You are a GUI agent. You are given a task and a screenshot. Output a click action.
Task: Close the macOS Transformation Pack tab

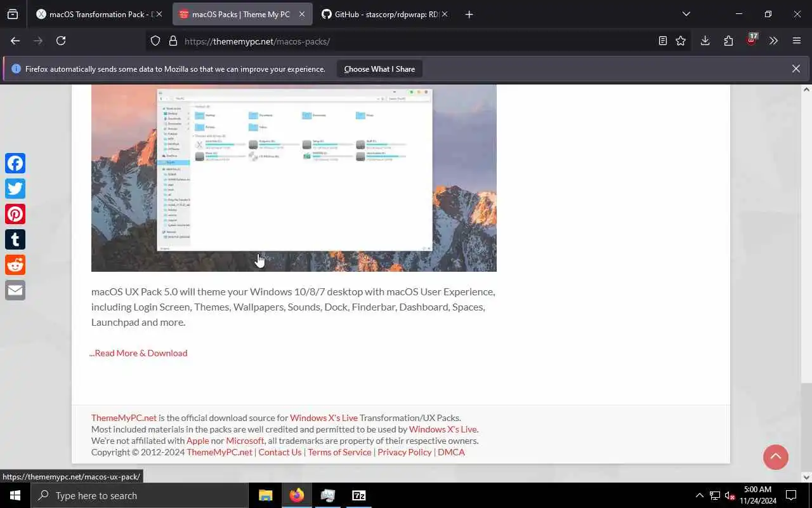(159, 14)
